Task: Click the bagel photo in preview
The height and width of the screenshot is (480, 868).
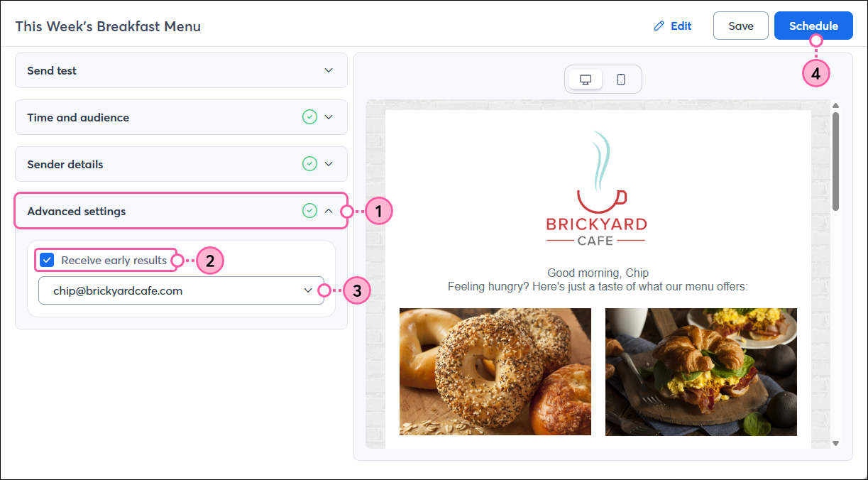Action: (495, 371)
